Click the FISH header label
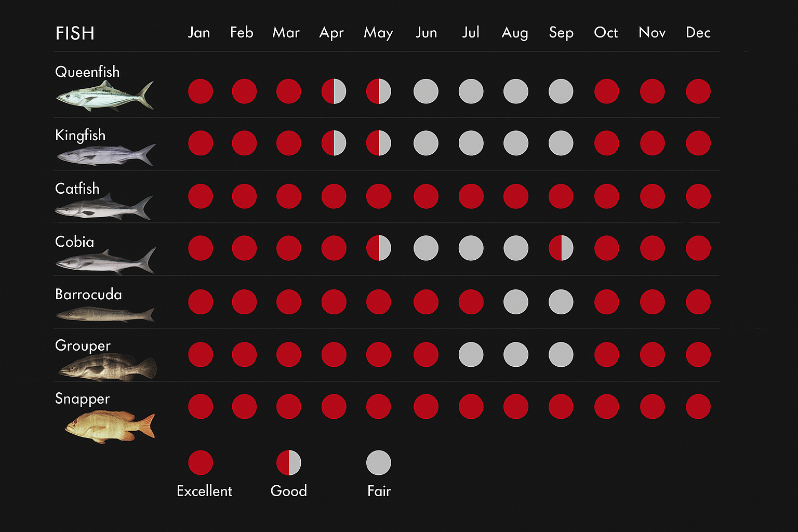 pos(75,34)
